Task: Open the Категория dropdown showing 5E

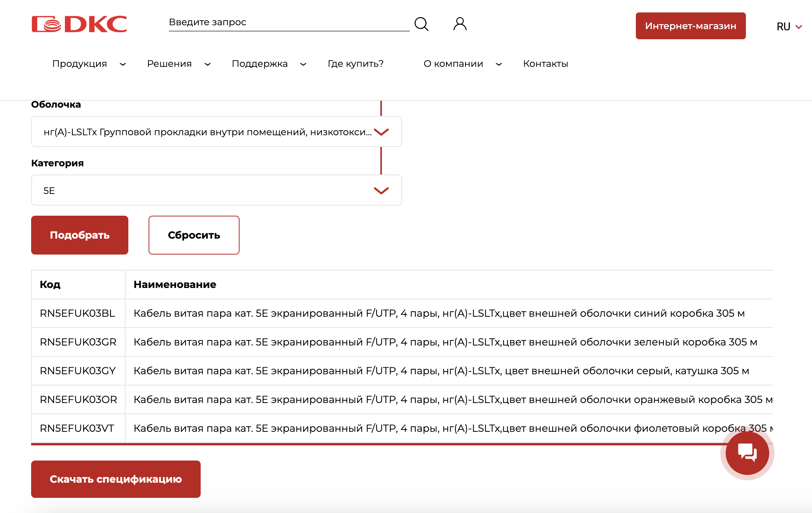Action: click(x=216, y=190)
